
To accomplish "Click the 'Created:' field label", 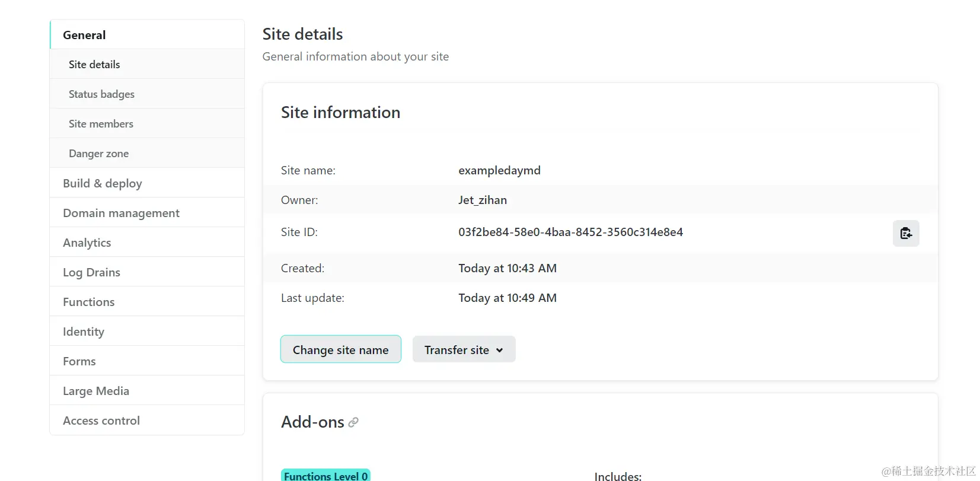I will coord(302,268).
